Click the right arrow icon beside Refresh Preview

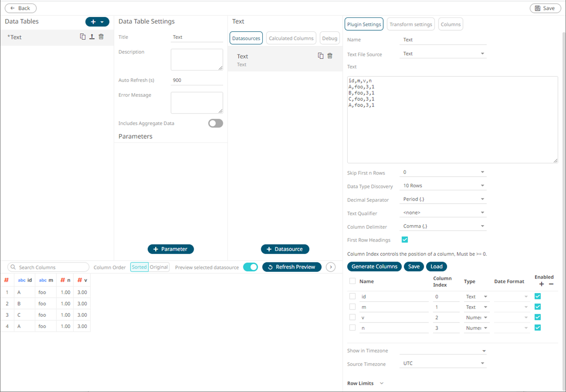click(331, 267)
